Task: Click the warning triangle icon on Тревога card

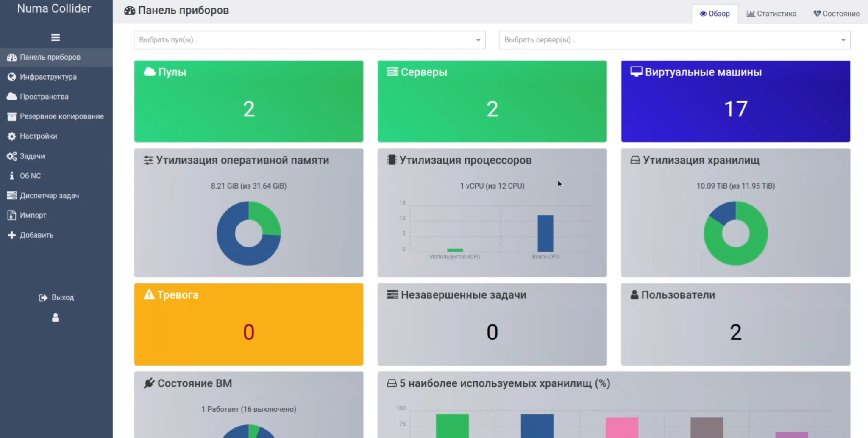Action: click(x=149, y=294)
